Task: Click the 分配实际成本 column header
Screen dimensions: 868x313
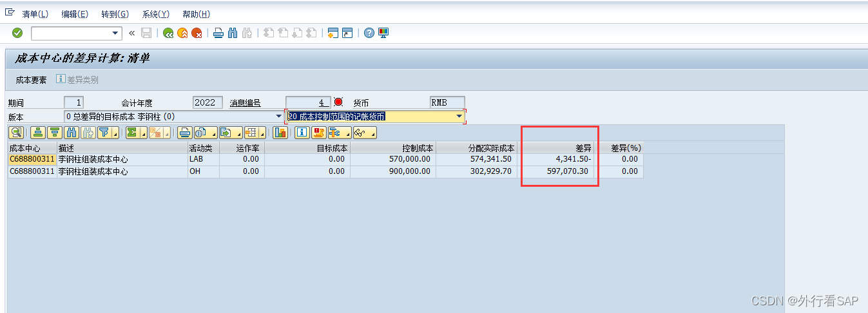Action: pos(476,148)
